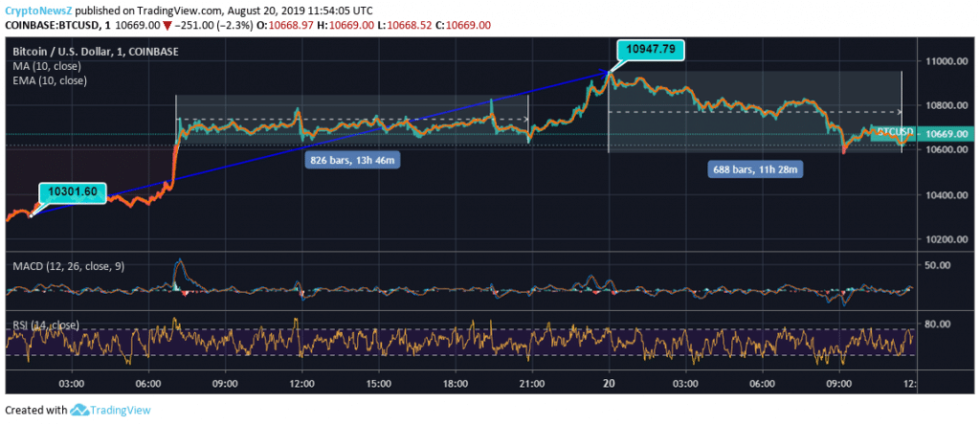Click the 21:00 time axis label

(x=532, y=383)
